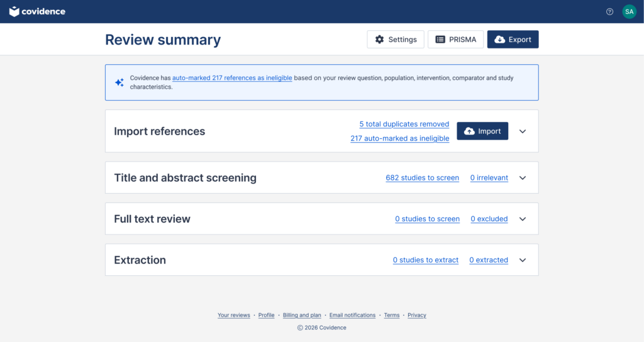Open the SA user avatar menu
This screenshot has height=342, width=644.
tap(629, 11)
